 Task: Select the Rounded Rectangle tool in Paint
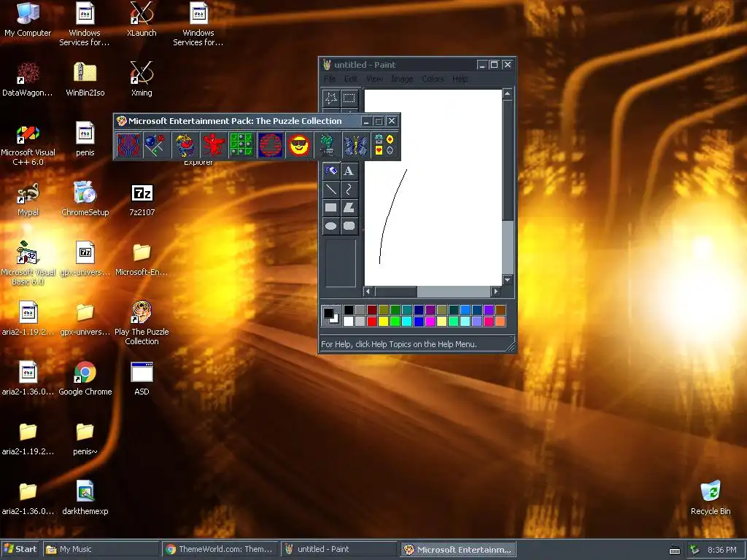pyautogui.click(x=349, y=226)
